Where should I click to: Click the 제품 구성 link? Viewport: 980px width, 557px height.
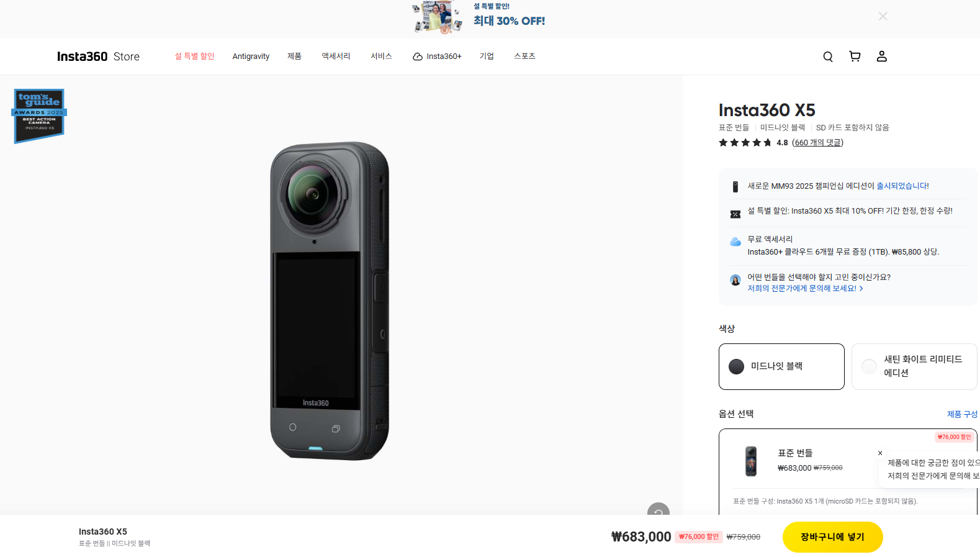point(961,414)
